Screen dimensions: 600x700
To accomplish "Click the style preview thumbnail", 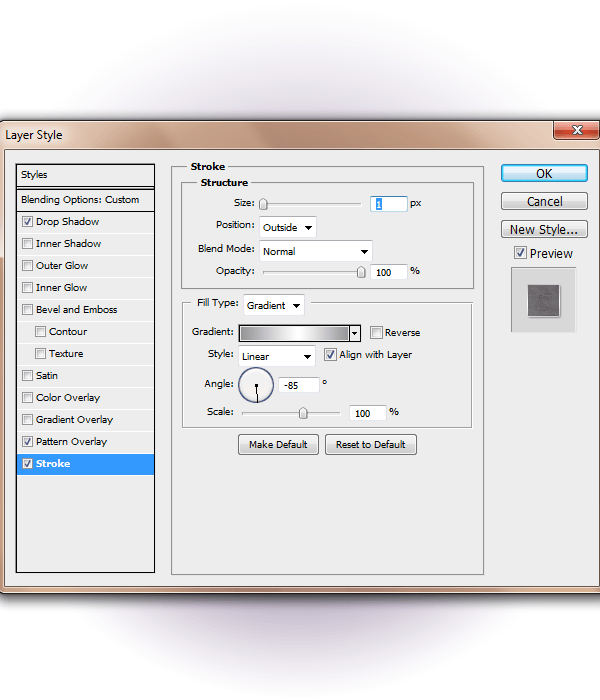I will 543,300.
